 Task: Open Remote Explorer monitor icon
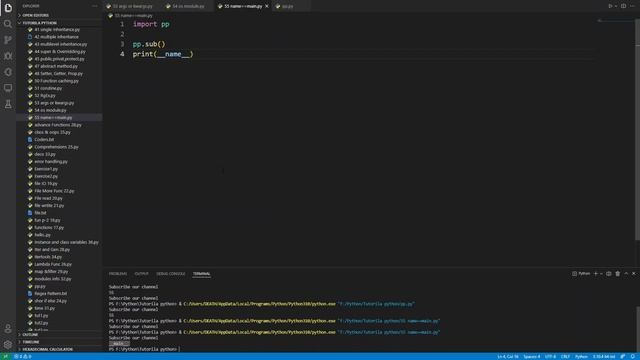pos(8,88)
